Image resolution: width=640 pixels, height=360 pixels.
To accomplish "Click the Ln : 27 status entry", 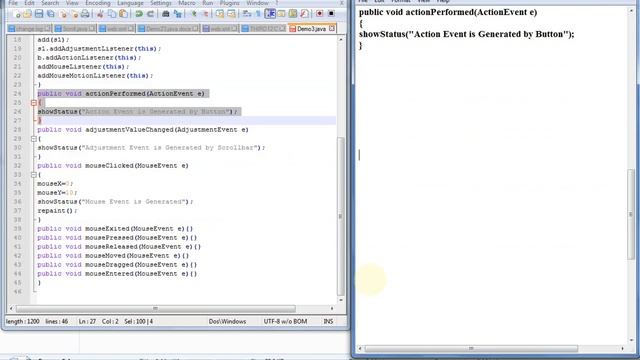I will pyautogui.click(x=87, y=321).
